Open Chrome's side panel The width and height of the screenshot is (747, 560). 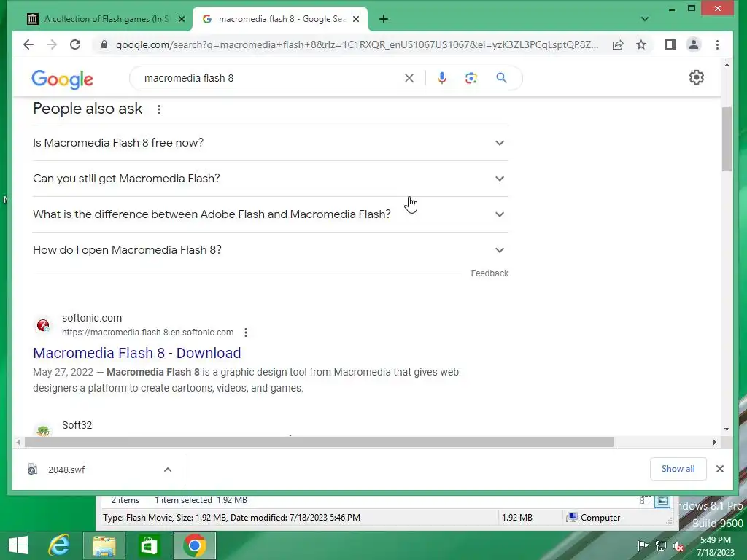pyautogui.click(x=670, y=44)
